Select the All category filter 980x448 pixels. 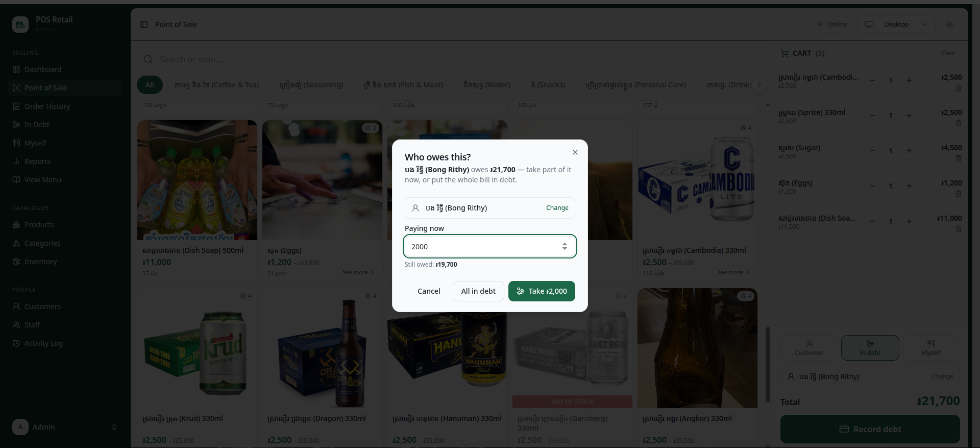click(150, 85)
